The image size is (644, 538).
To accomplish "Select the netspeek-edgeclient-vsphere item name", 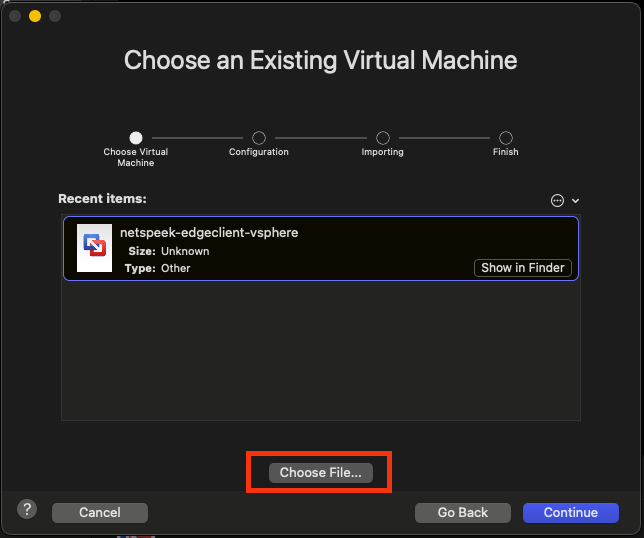I will pos(209,233).
